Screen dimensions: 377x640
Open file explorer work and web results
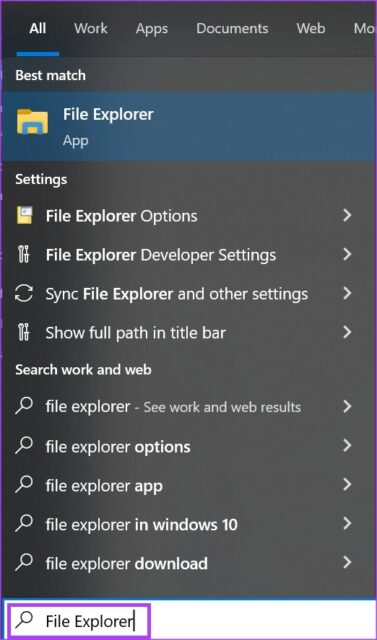pos(188,407)
